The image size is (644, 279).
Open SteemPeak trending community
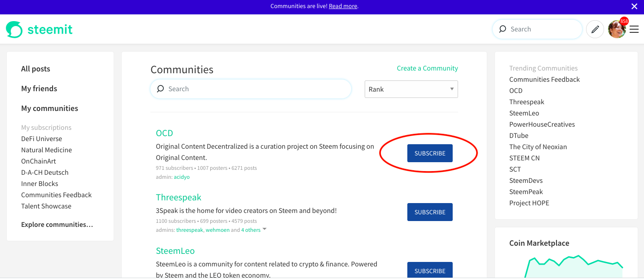point(526,192)
